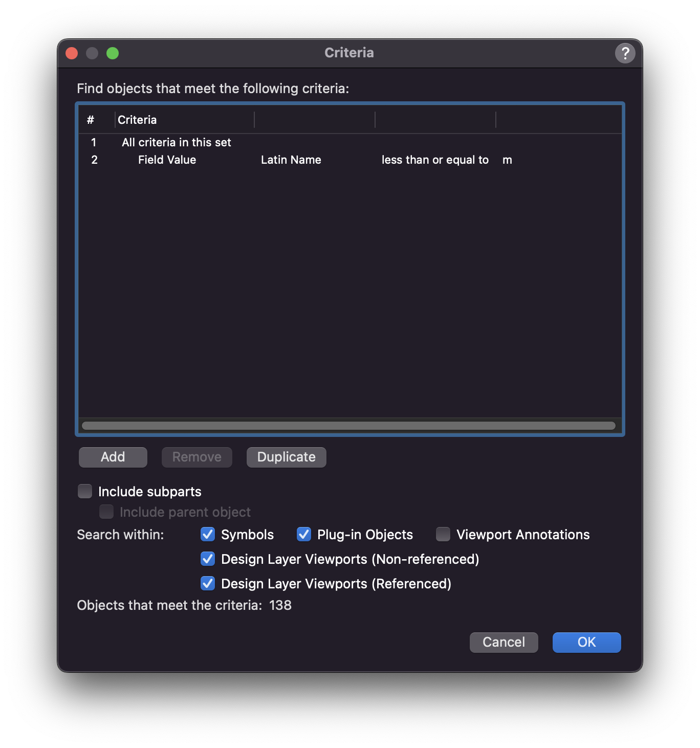This screenshot has width=700, height=748.
Task: Click the green zoom window button
Action: point(113,53)
